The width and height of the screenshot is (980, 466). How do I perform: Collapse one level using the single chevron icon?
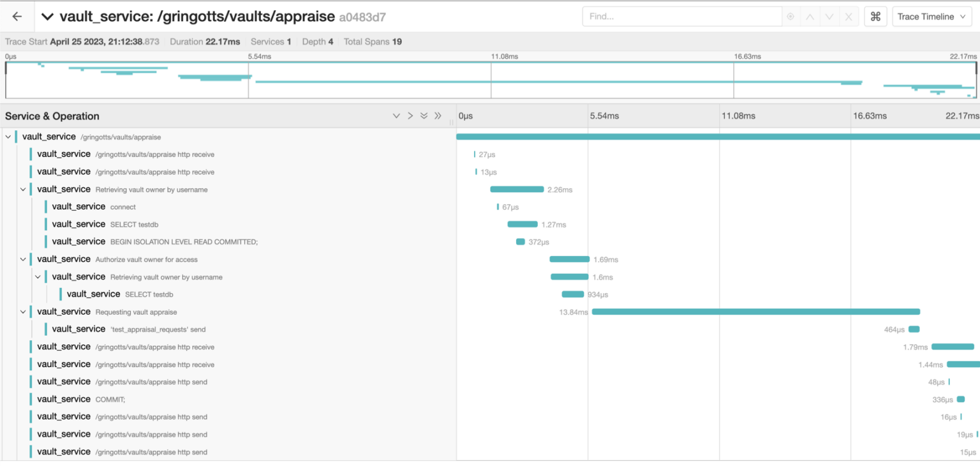[x=396, y=116]
